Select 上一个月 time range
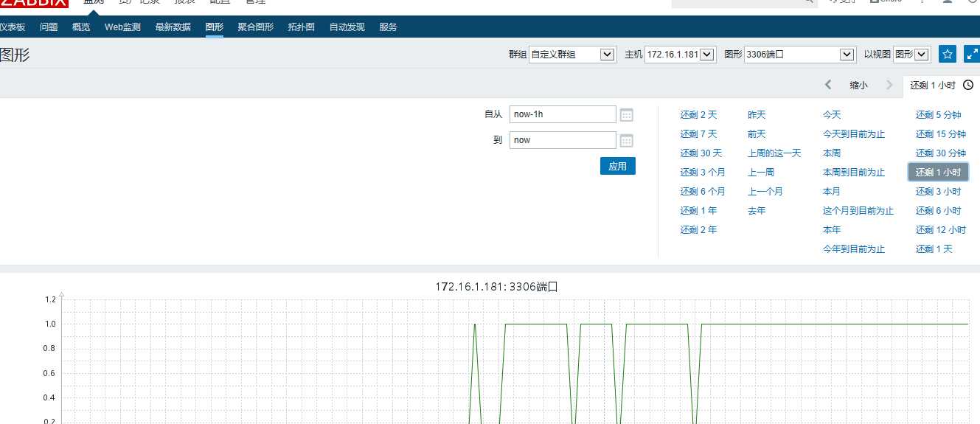 765,192
